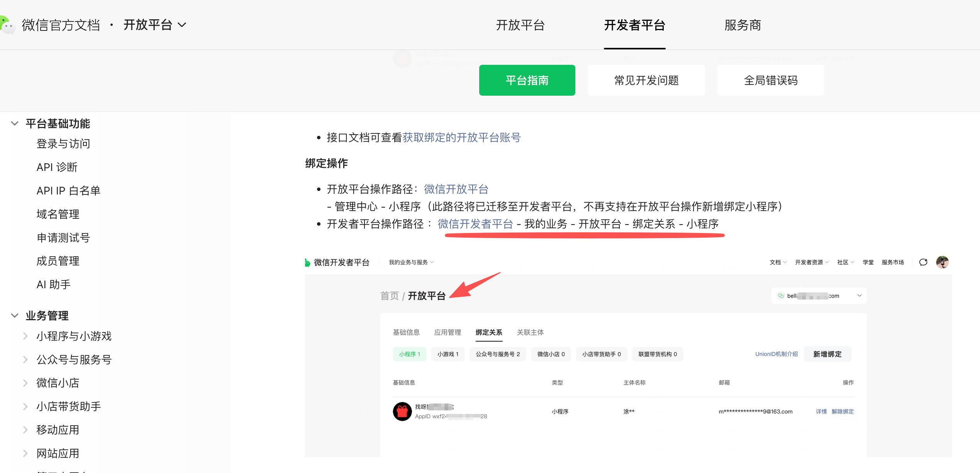Expand the 网站应用 chevron icon
Viewport: 980px width, 473px height.
coord(25,453)
